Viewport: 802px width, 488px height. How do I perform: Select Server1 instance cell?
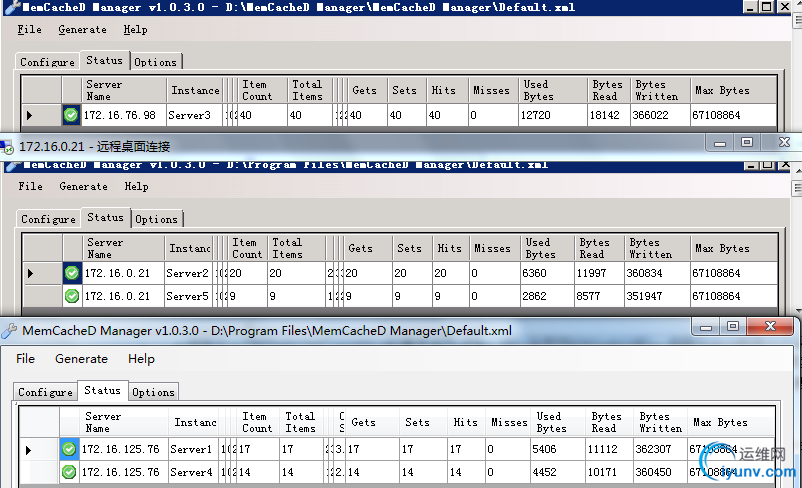[193, 450]
